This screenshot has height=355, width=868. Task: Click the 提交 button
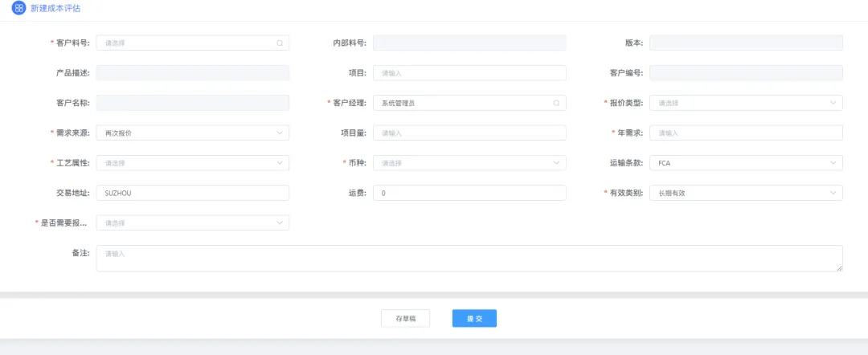tap(474, 319)
